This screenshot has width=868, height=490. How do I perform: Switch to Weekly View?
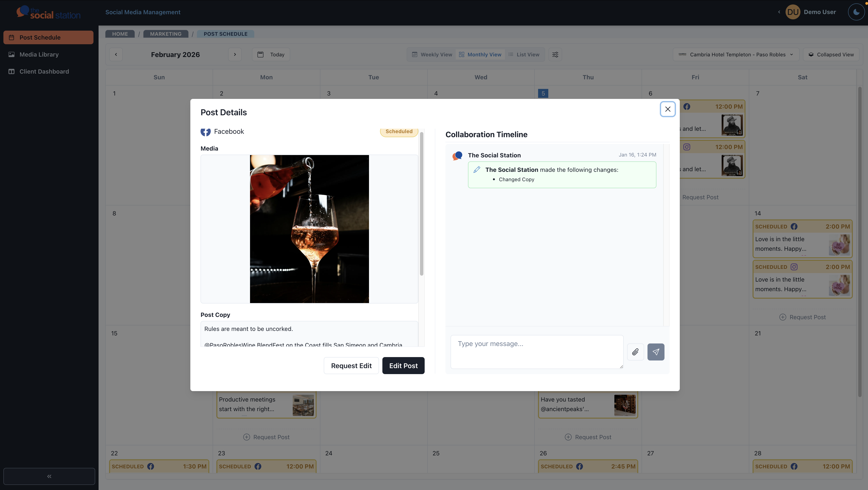point(432,54)
